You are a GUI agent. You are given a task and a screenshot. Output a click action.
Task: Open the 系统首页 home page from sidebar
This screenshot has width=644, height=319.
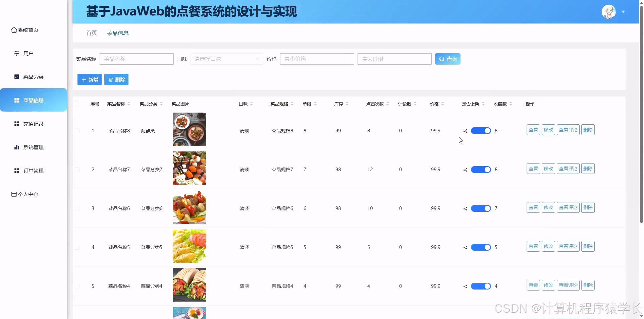28,30
